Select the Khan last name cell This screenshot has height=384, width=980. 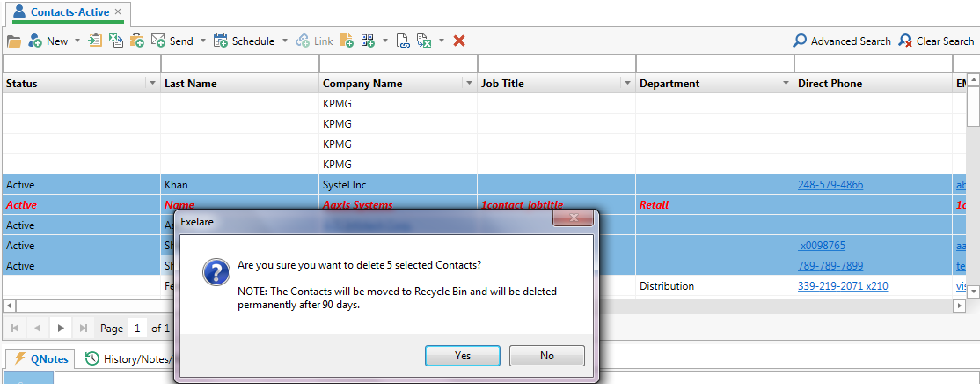coord(240,185)
